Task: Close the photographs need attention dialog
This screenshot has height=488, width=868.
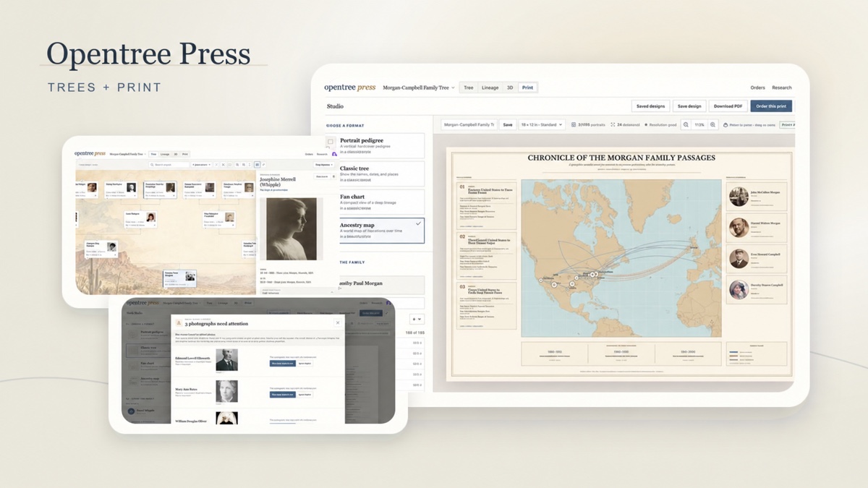Action: click(338, 322)
